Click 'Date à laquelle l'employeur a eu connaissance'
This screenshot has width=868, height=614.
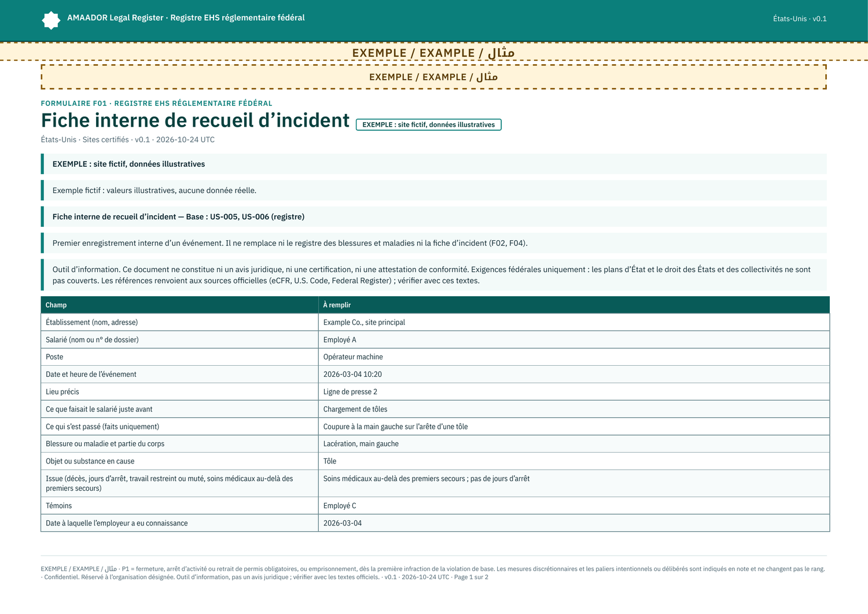pyautogui.click(x=179, y=523)
